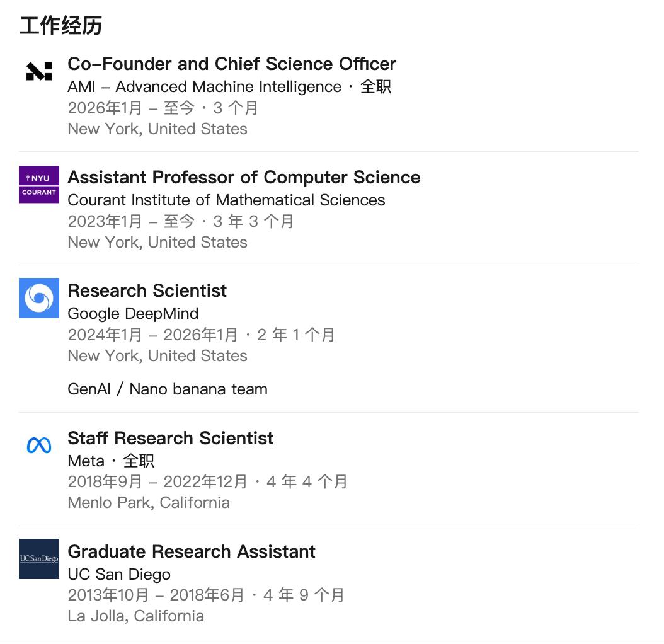664x644 pixels.
Task: Click the GenAI / Nano banana team description
Action: pyautogui.click(x=168, y=389)
